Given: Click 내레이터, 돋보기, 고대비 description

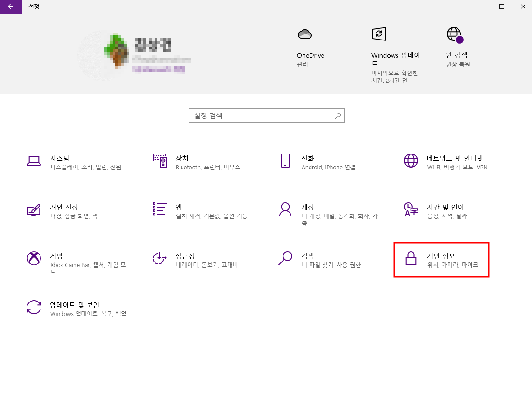Looking at the screenshot, I should coord(207,265).
